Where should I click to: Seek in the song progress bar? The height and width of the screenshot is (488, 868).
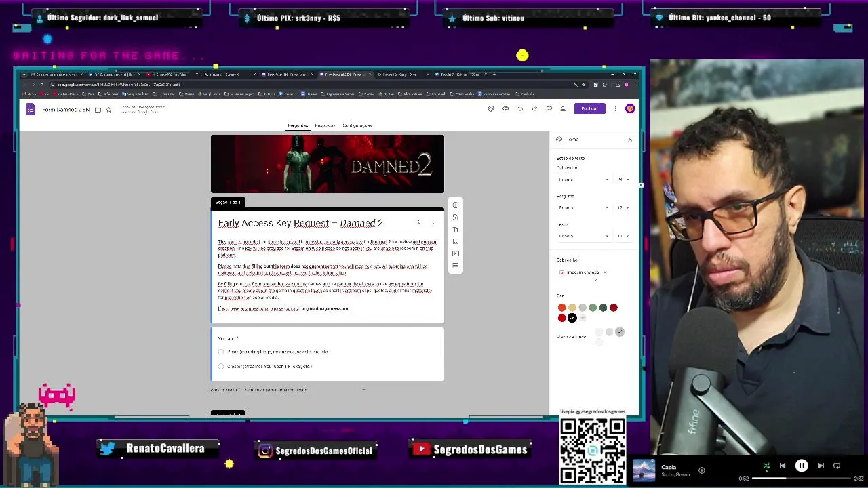coord(800,479)
